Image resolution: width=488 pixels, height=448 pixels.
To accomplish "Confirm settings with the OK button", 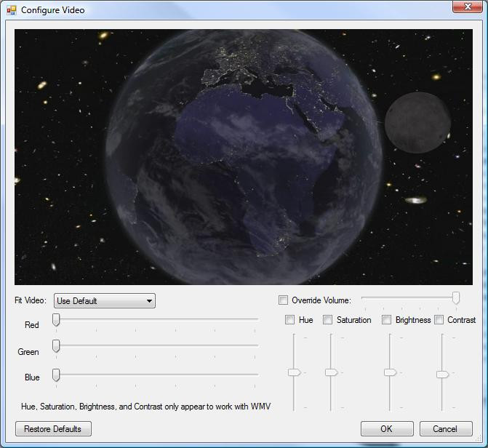I will [387, 428].
